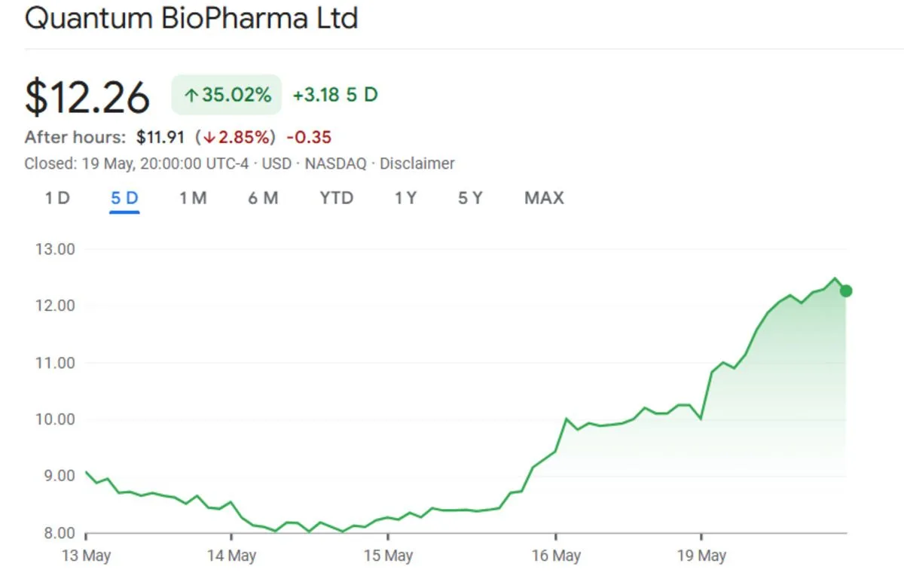Click the 14 May date marker

pos(232,556)
